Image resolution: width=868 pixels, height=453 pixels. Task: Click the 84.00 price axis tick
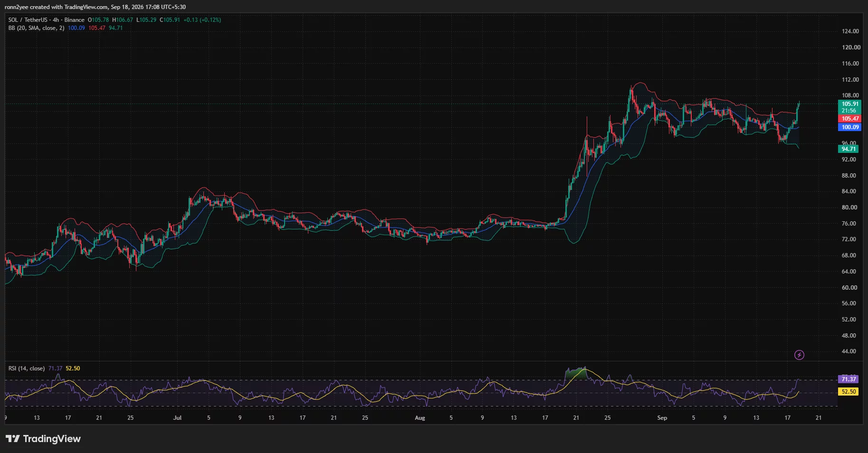(x=849, y=191)
